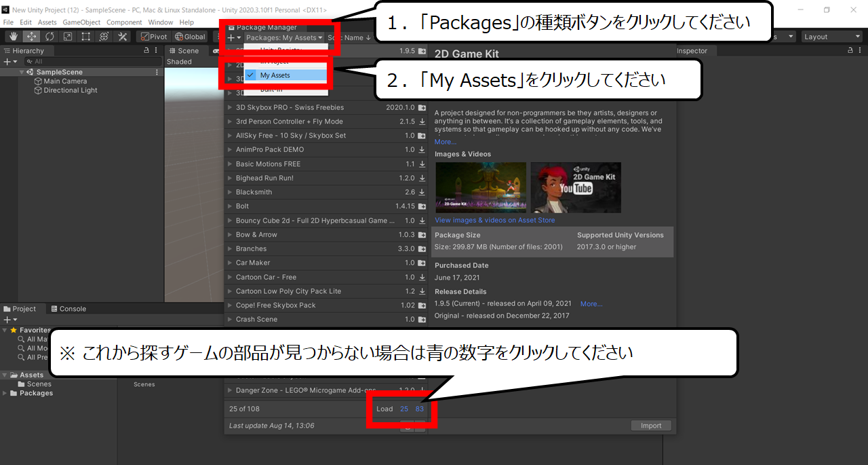
Task: Click description More... link
Action: pyautogui.click(x=446, y=142)
